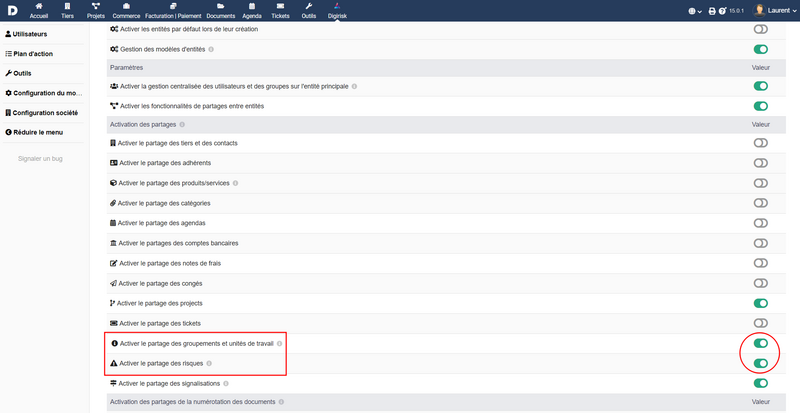Screen dimensions: 800x413
Task: Open the Projets menu
Action: (95, 10)
